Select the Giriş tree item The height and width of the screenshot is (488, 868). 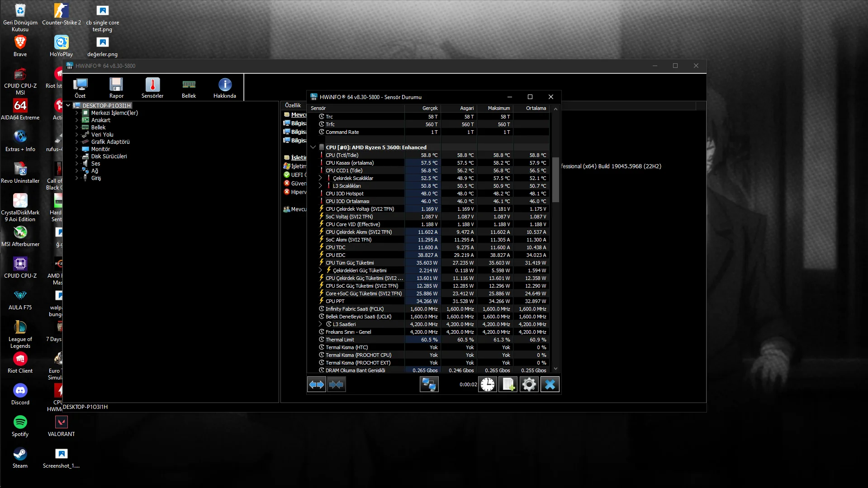96,178
